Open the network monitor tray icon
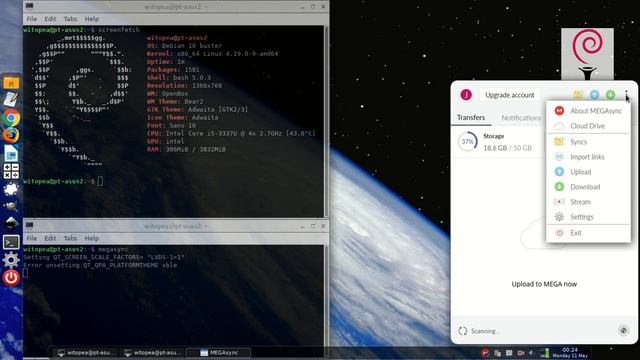Viewport: 640px width, 360px height. [x=544, y=353]
